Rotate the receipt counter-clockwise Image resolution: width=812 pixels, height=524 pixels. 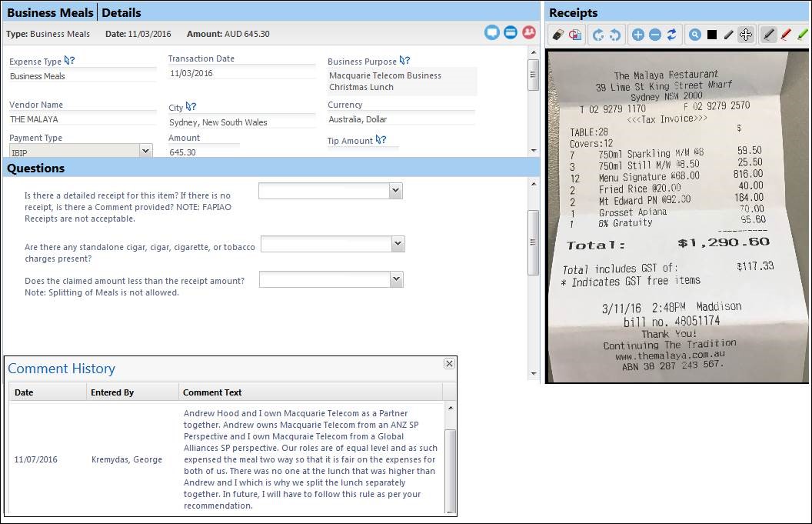click(x=597, y=35)
